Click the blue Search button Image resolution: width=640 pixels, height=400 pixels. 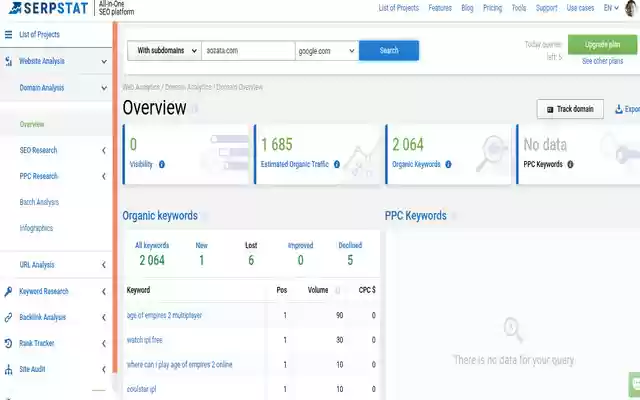[x=389, y=51]
